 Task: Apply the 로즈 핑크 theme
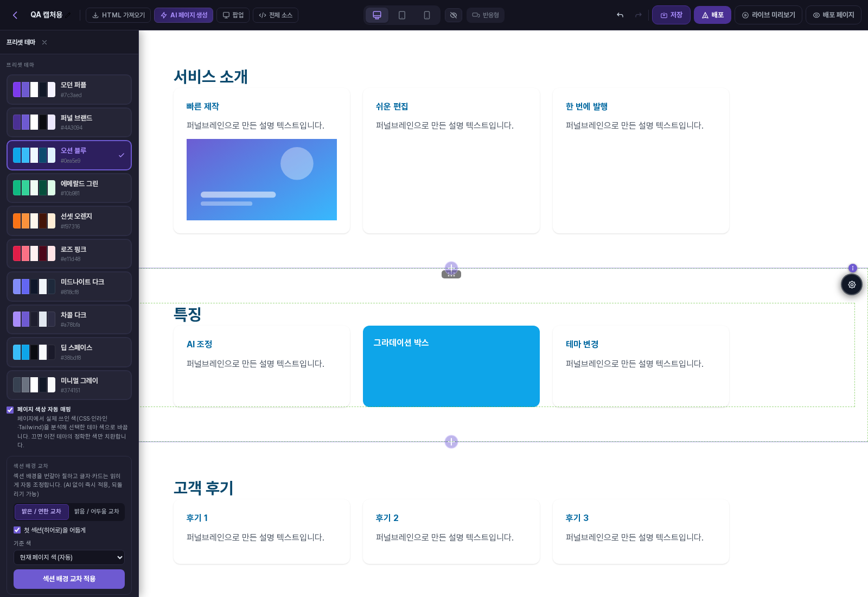click(69, 253)
